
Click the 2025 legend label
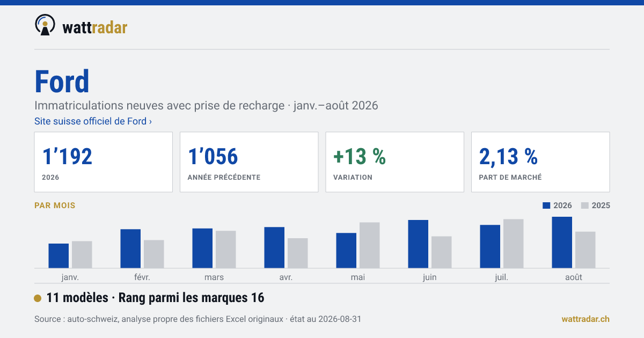click(601, 205)
